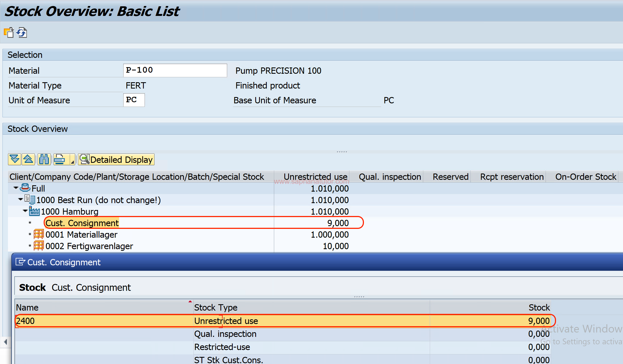Click the Restricted-use row in popup
Image resolution: width=623 pixels, height=364 pixels.
point(283,347)
